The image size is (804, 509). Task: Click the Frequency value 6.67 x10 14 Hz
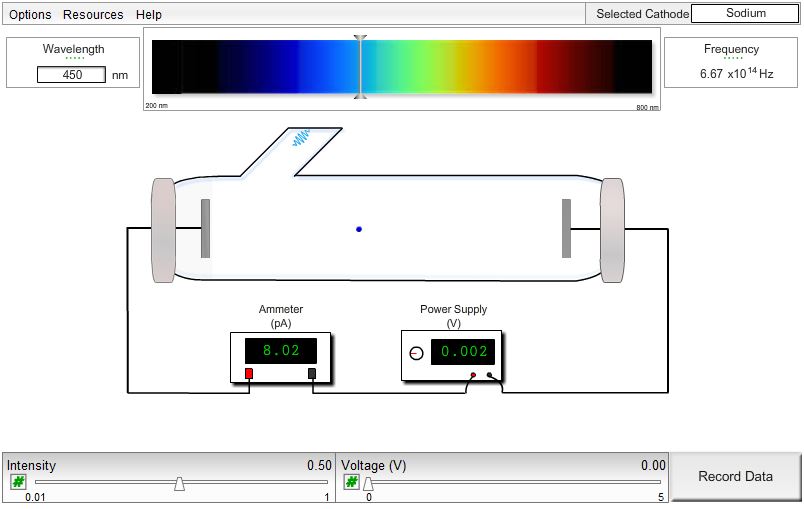click(737, 74)
